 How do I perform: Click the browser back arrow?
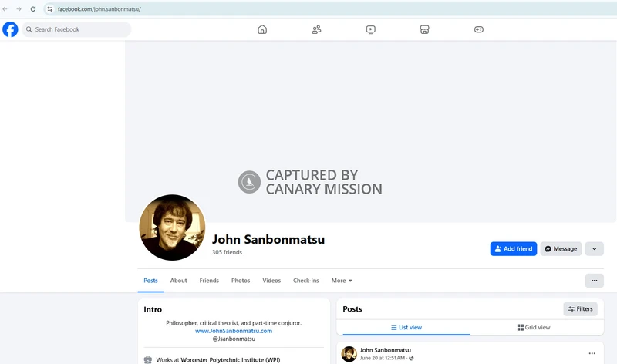(x=5, y=9)
